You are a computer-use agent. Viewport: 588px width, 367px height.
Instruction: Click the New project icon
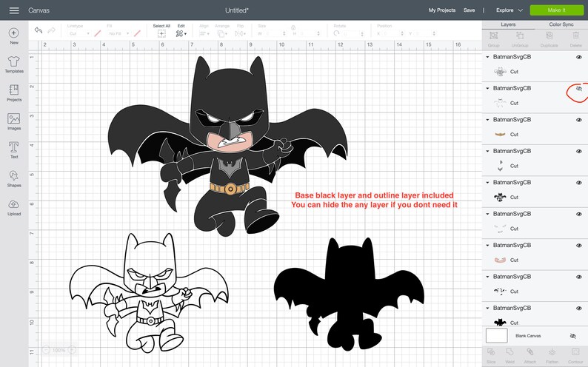coord(14,33)
